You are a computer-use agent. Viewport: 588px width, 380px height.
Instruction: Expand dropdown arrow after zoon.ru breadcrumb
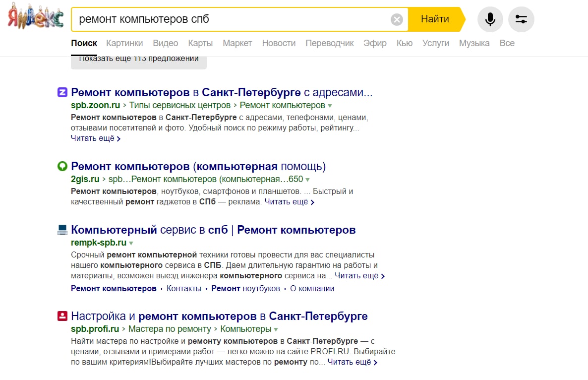[x=330, y=106]
